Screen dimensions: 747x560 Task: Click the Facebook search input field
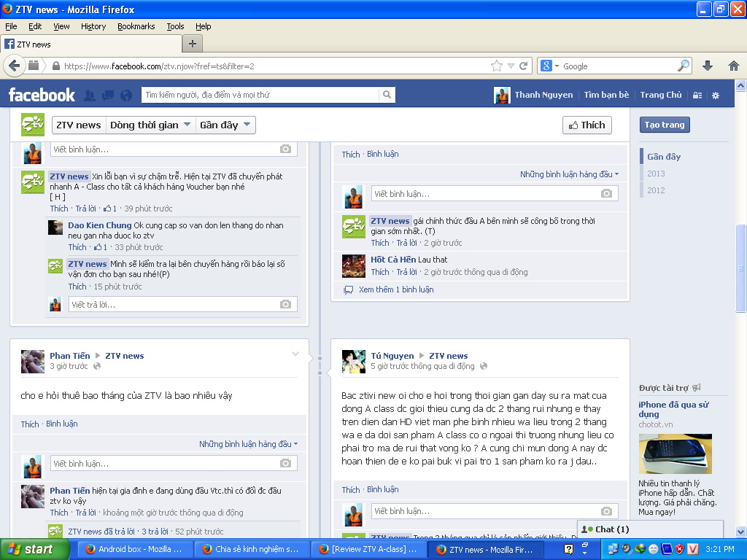tap(261, 95)
